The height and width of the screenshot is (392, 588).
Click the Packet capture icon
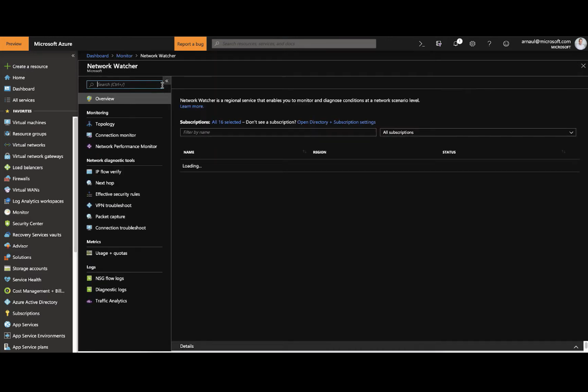(89, 216)
